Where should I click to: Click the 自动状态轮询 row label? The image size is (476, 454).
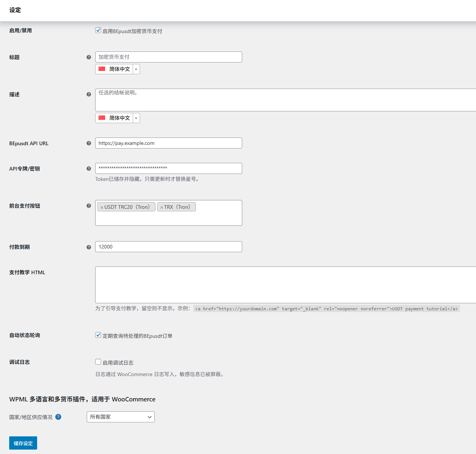tap(25, 335)
